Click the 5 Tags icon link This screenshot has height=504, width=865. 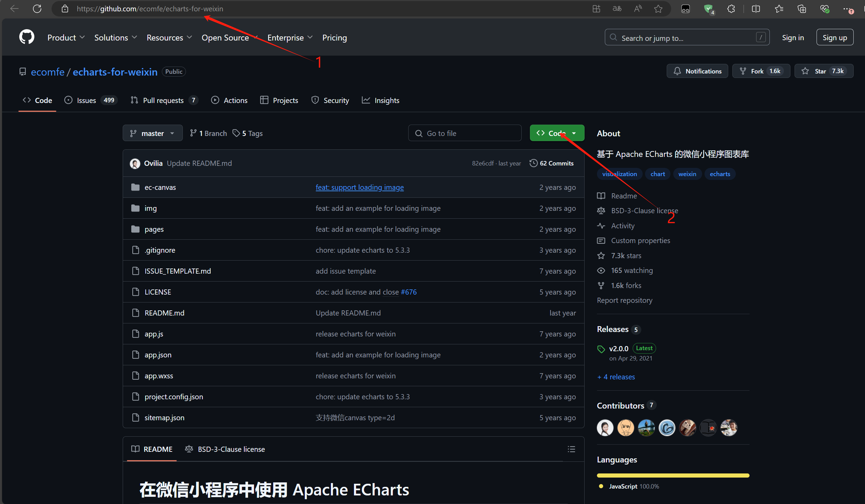tap(247, 133)
